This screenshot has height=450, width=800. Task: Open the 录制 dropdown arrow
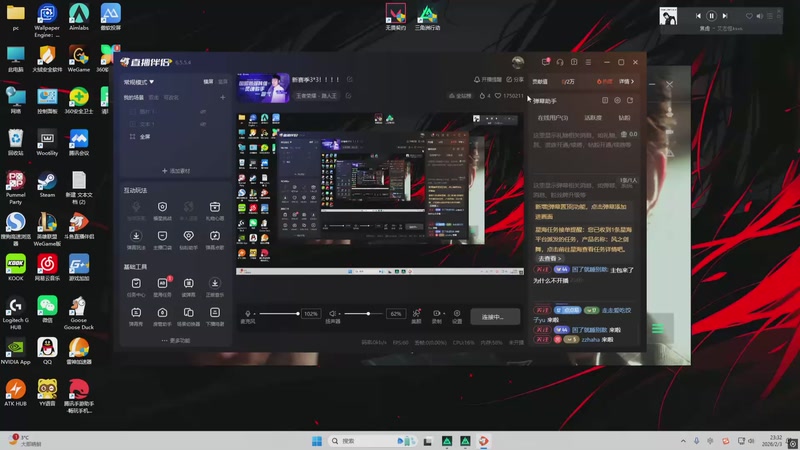click(444, 314)
